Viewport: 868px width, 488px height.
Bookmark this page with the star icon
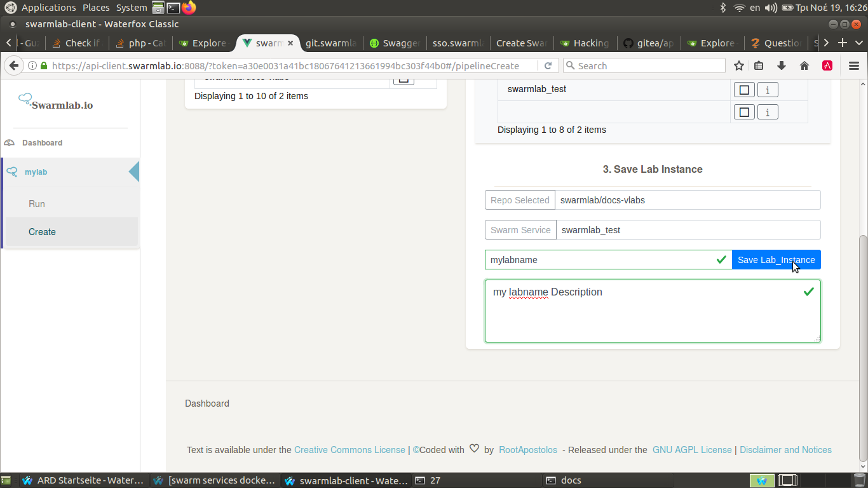pos(738,65)
